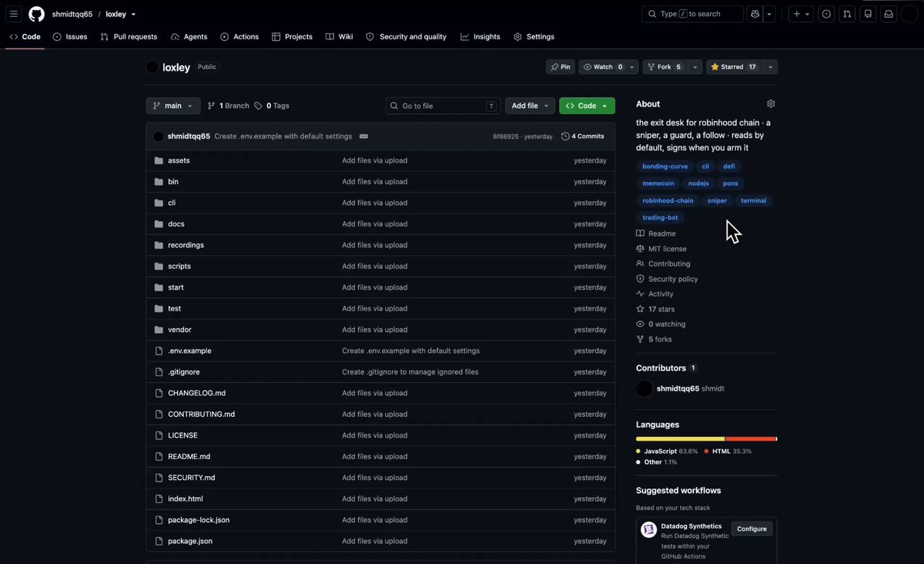
Task: Open the README.md file
Action: click(x=189, y=457)
